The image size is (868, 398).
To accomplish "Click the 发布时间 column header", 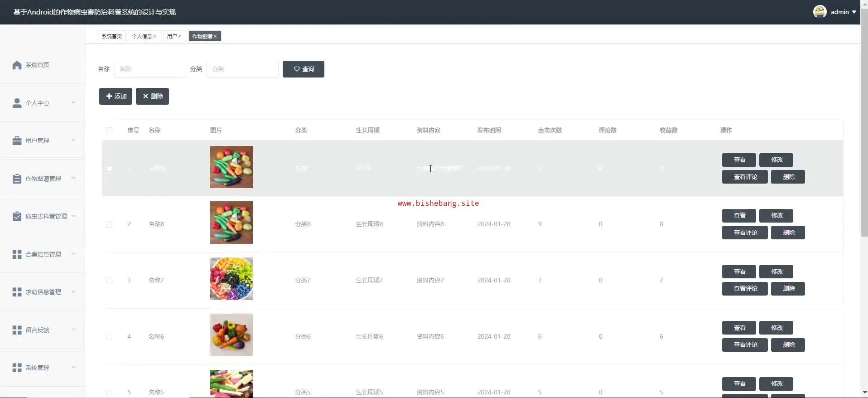I will click(x=489, y=130).
